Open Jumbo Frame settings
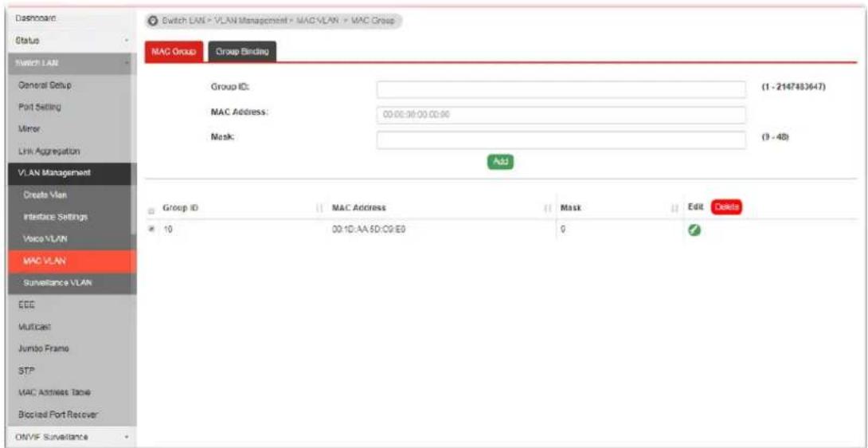This screenshot has height=448, width=868. click(43, 348)
